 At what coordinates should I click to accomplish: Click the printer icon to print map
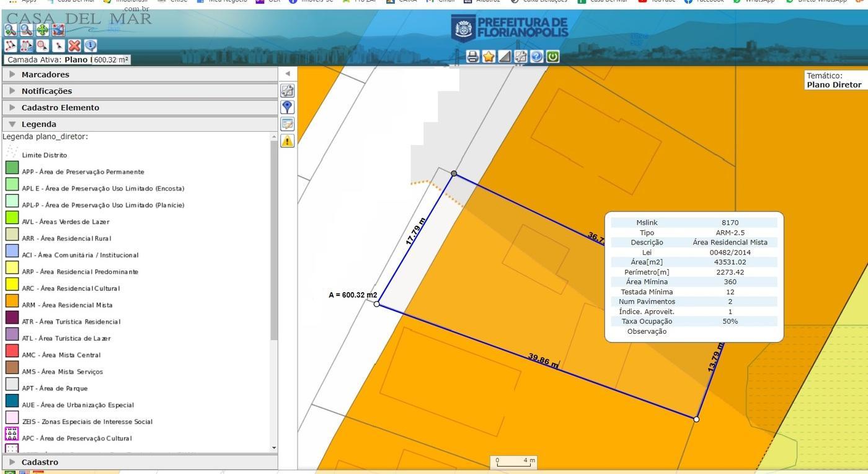pos(472,56)
